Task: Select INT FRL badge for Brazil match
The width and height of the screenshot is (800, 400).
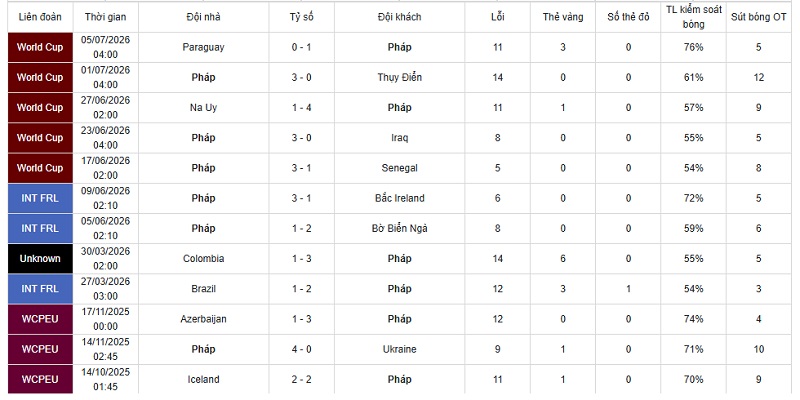Action: [x=40, y=289]
